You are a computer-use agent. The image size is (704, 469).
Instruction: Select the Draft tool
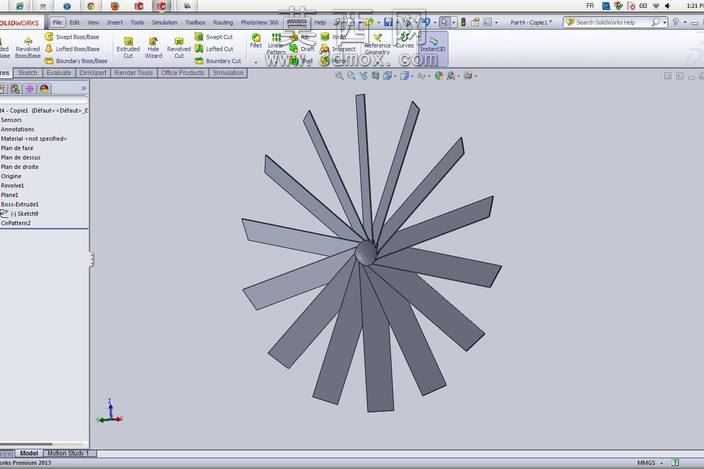tap(302, 48)
